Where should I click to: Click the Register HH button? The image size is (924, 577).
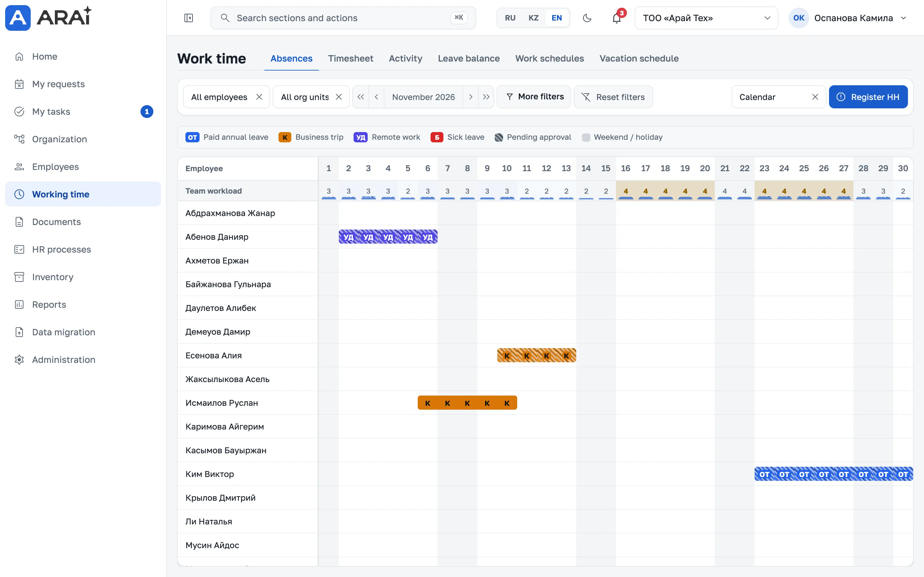click(x=868, y=97)
